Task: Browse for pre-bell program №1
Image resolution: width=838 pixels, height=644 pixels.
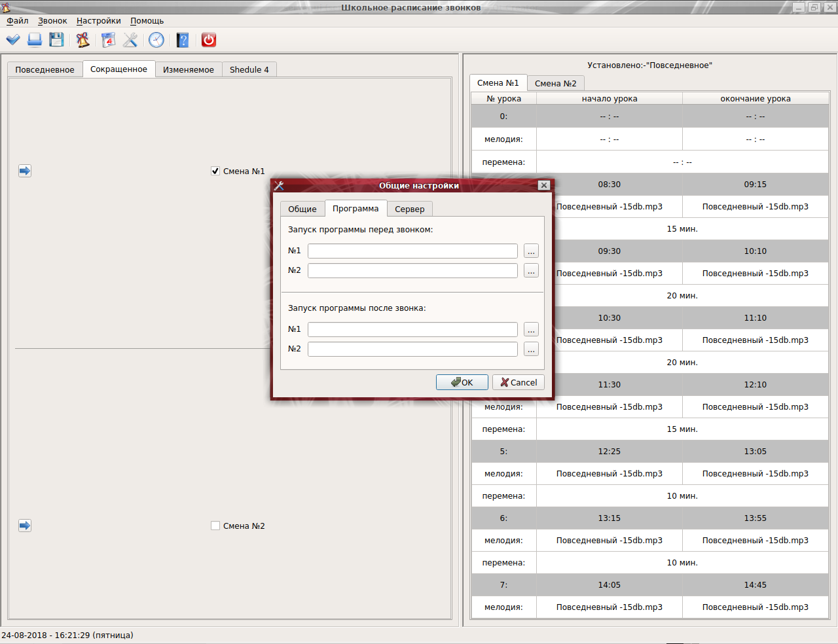Action: [x=531, y=251]
